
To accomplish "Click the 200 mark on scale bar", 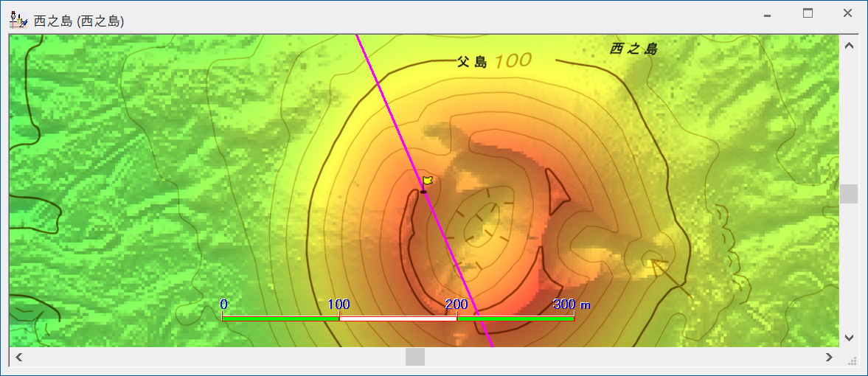I will 456,304.
